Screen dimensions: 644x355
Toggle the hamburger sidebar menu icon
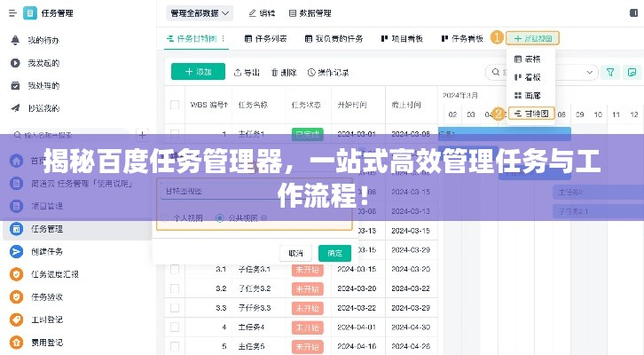tap(12, 13)
